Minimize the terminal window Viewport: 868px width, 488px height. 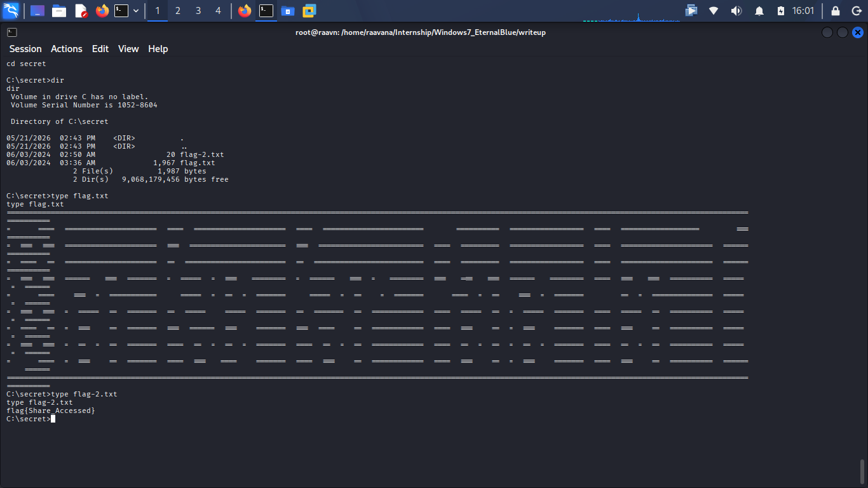(x=827, y=32)
